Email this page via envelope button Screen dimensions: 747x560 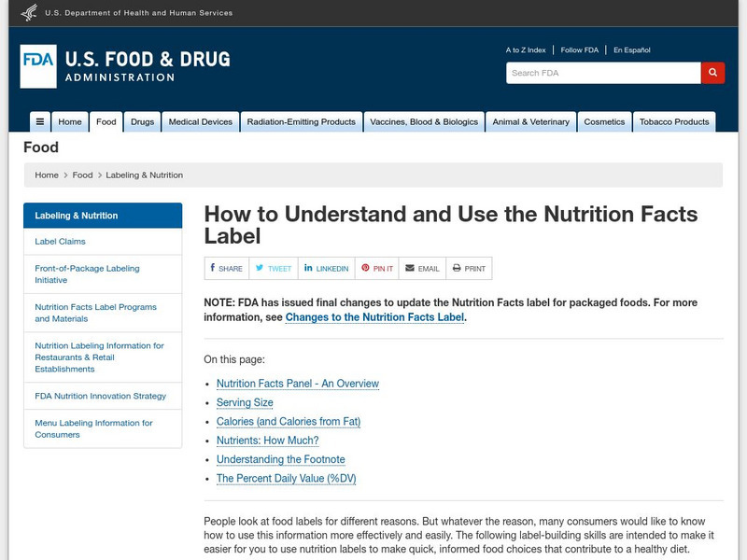tap(422, 268)
